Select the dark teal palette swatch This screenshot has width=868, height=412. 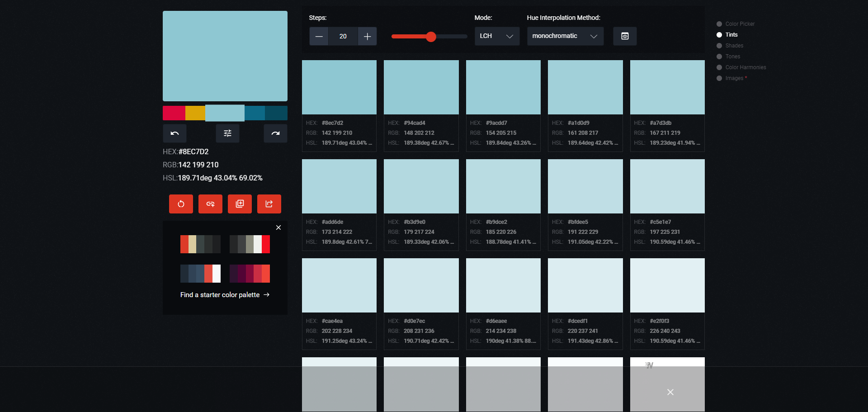coord(276,113)
